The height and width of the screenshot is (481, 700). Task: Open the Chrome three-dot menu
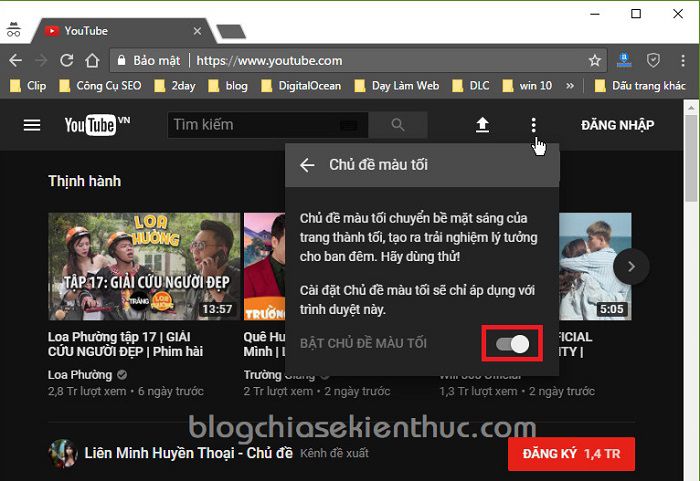click(683, 60)
